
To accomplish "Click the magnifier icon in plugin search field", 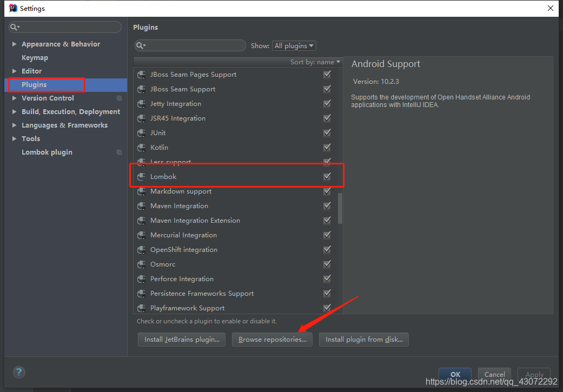I will pyautogui.click(x=141, y=45).
